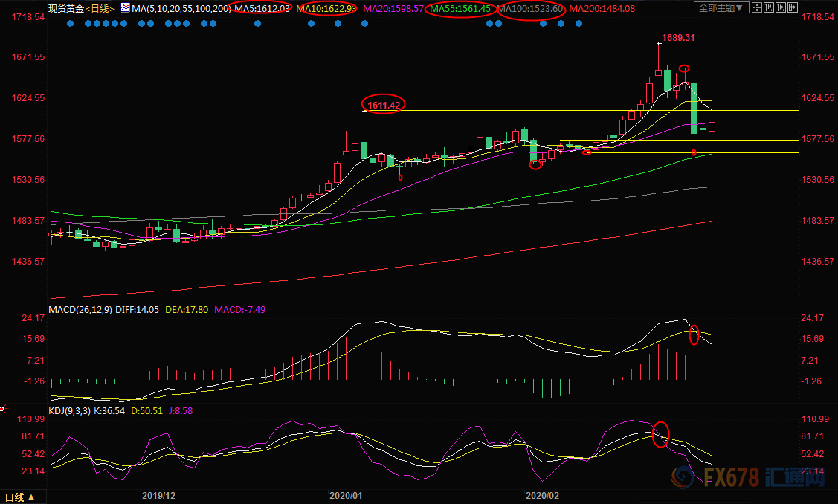Click the 1577.56 label on right price axis
Screen dimensions: 838x504
[817, 139]
